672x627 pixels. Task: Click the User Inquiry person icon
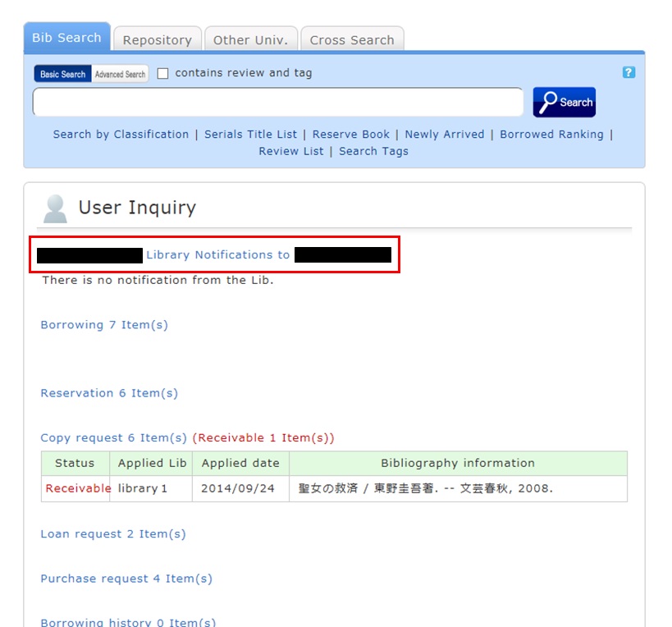(x=55, y=208)
